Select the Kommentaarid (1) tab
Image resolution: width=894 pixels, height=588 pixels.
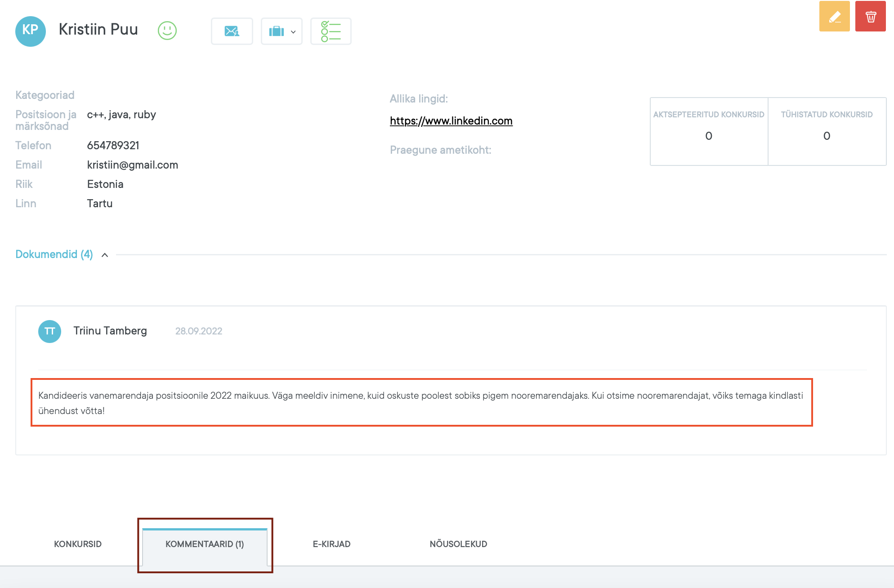205,544
